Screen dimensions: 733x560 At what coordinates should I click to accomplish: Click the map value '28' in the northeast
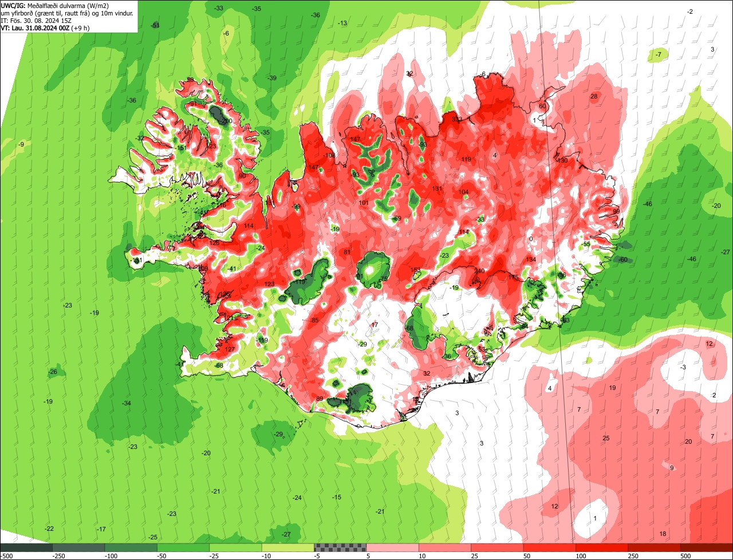pos(594,96)
